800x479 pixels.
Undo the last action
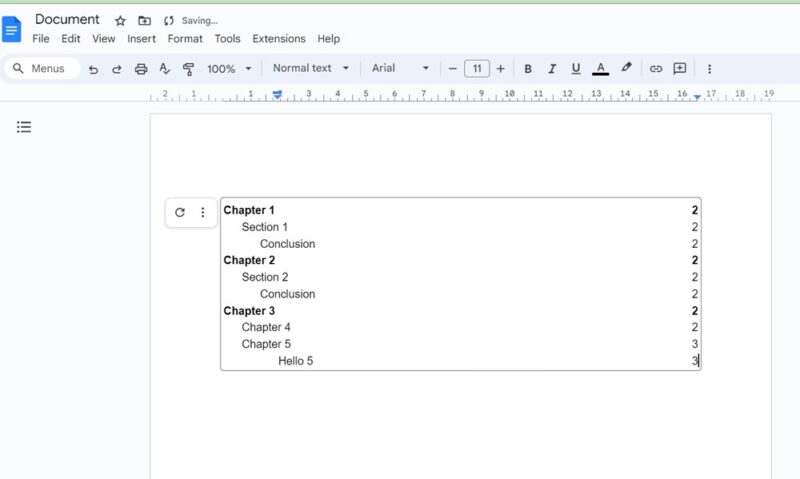(93, 69)
